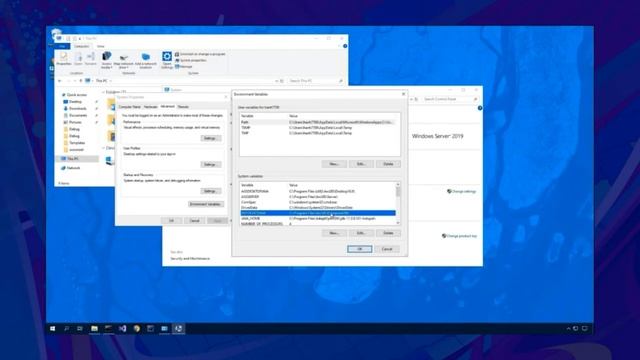Click the Add a network location icon
The width and height of the screenshot is (640, 360).
[146, 60]
